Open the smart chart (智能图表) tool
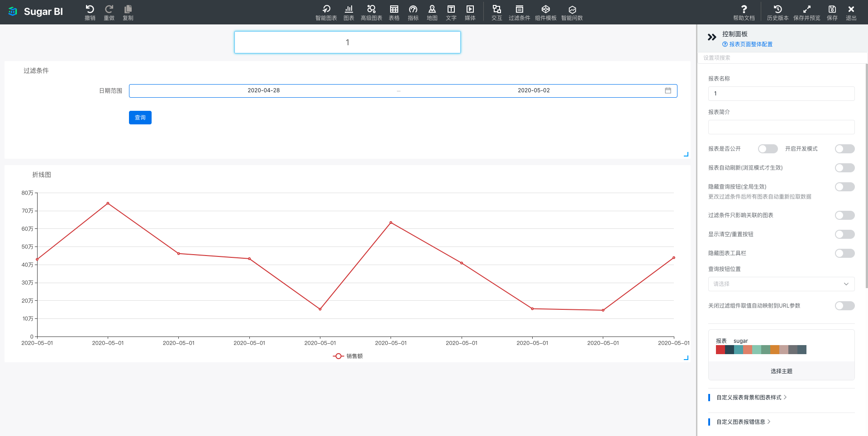868x436 pixels. [326, 12]
